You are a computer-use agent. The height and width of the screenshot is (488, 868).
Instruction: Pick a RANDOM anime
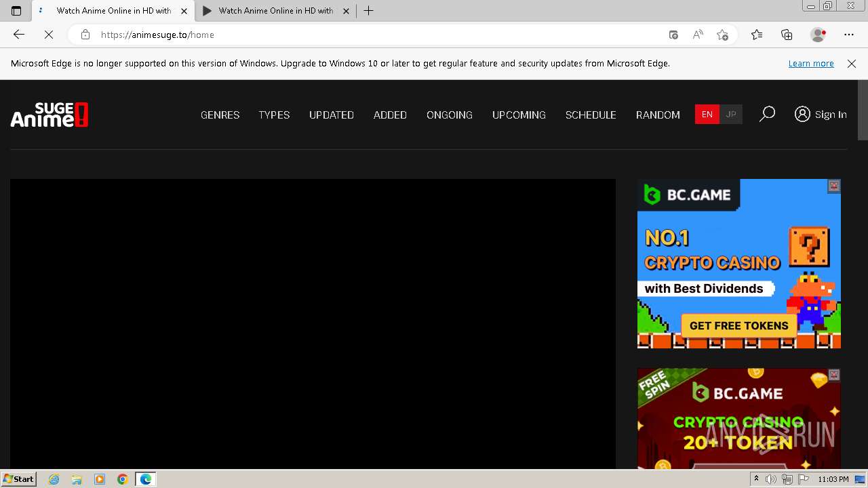[x=658, y=115]
